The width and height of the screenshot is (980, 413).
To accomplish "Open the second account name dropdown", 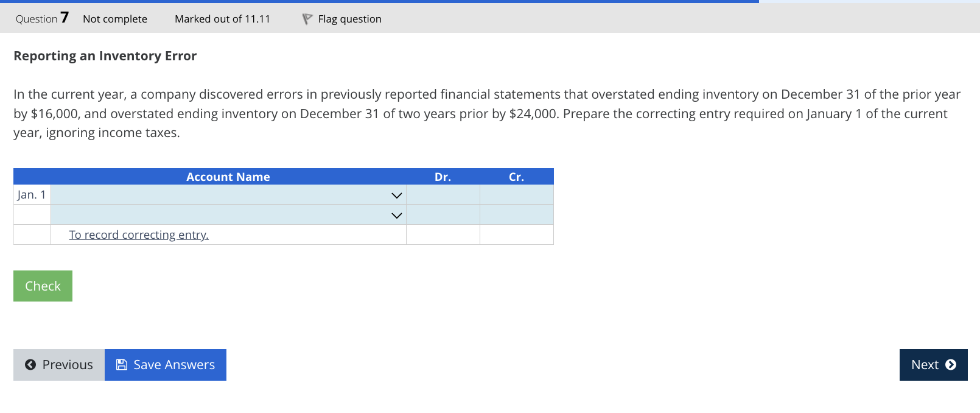I will pos(396,214).
